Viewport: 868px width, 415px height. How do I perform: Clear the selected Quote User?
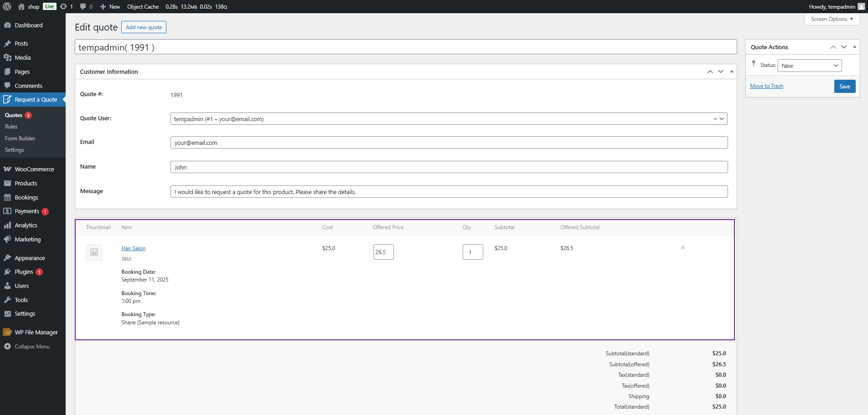pyautogui.click(x=715, y=119)
